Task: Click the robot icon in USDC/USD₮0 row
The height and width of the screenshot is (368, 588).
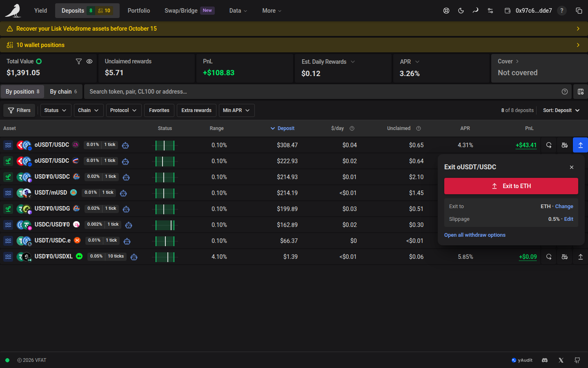Action: point(129,225)
